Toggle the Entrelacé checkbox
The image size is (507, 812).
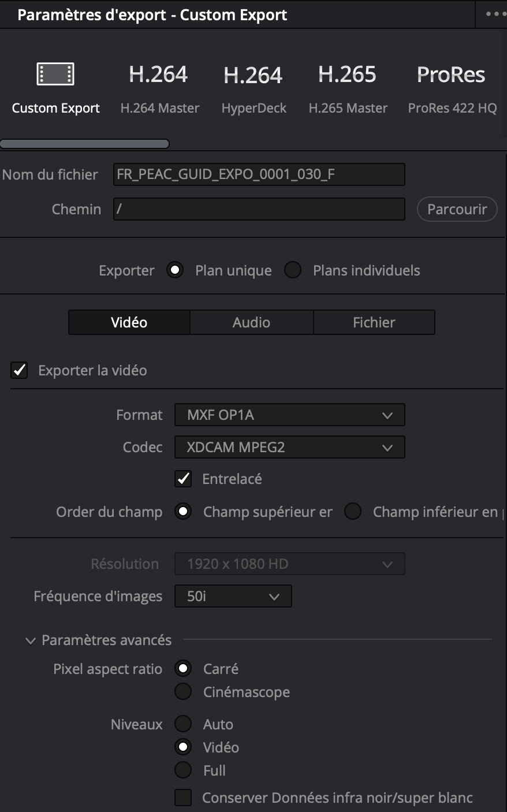183,479
